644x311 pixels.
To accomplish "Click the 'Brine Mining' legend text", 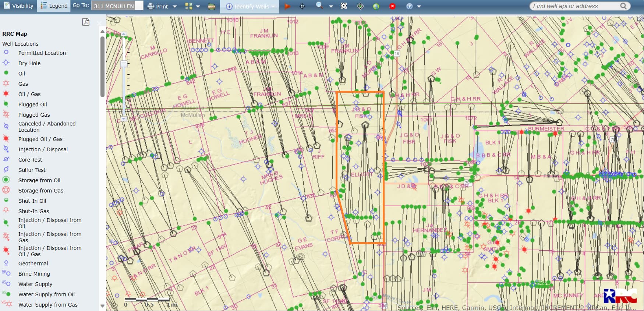I will [x=34, y=274].
